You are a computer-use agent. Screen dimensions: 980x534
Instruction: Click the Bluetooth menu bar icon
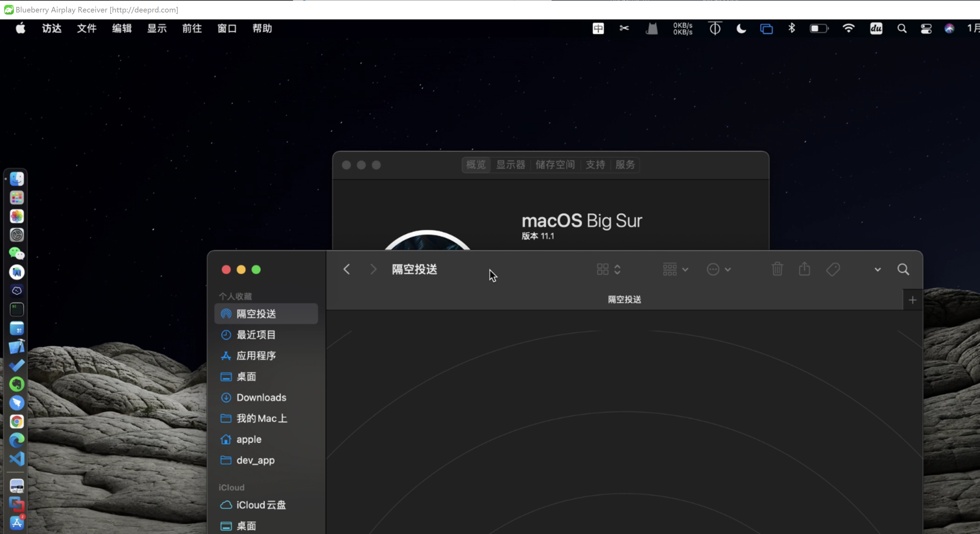[792, 28]
